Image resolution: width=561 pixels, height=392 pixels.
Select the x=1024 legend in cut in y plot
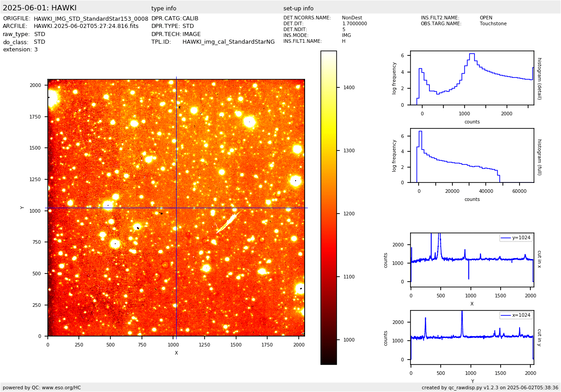pos(515,315)
